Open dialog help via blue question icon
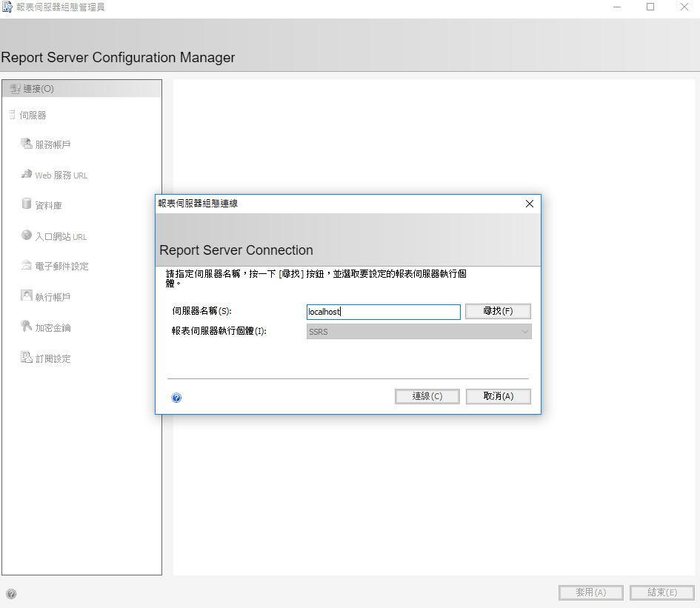700x608 pixels. (x=176, y=398)
